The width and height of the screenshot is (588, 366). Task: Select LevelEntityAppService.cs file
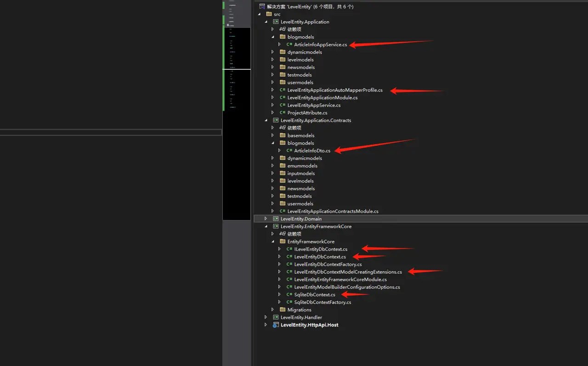coord(314,105)
